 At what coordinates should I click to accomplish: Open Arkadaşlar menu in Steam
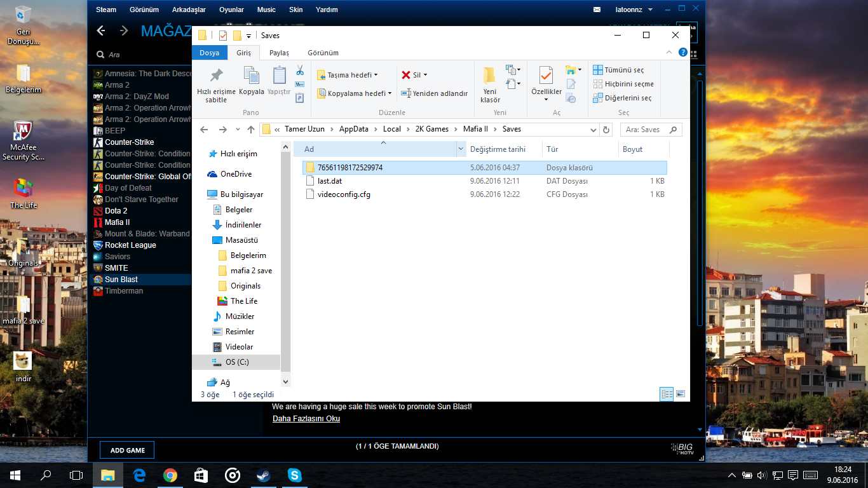tap(188, 10)
